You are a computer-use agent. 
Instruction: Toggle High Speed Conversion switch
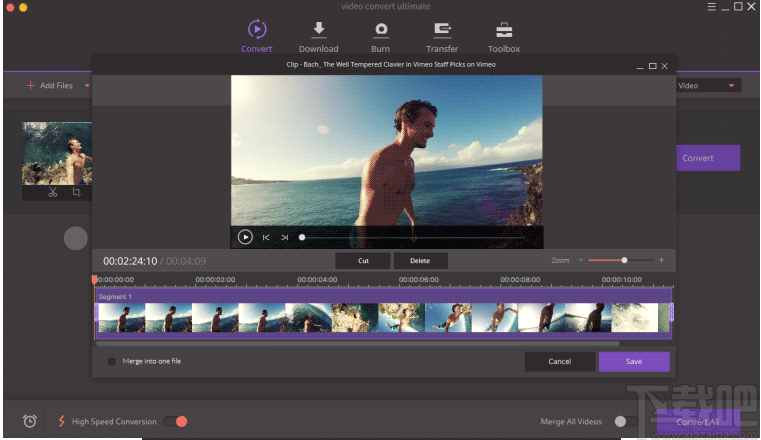pos(176,421)
